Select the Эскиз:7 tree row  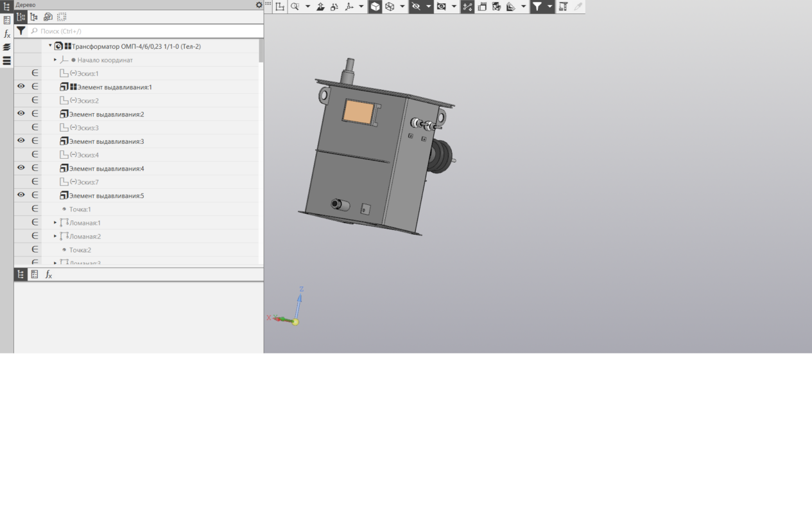point(137,182)
